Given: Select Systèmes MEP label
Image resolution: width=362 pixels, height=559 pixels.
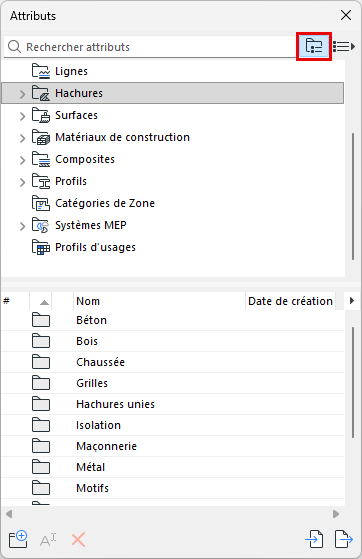Looking at the screenshot, I should 91,225.
